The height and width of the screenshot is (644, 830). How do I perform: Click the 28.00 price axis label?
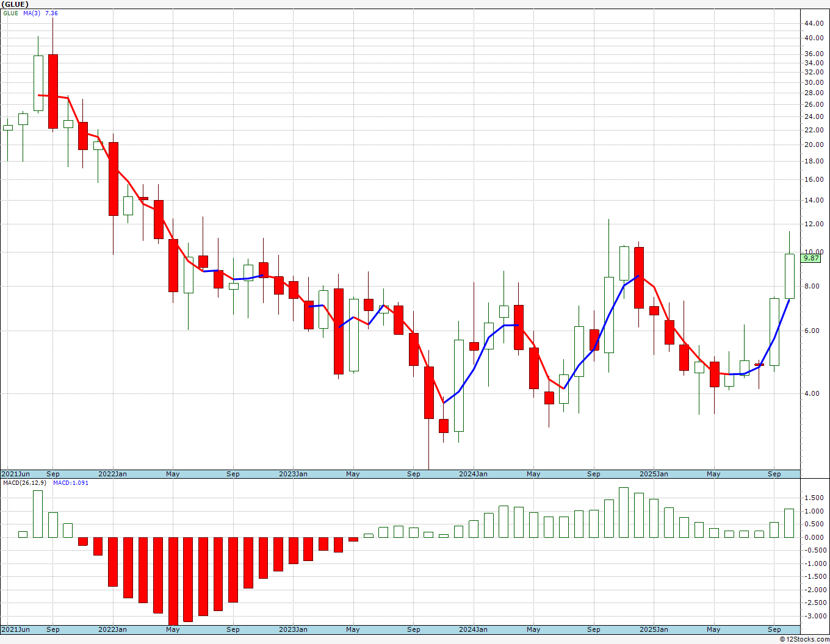click(x=814, y=93)
